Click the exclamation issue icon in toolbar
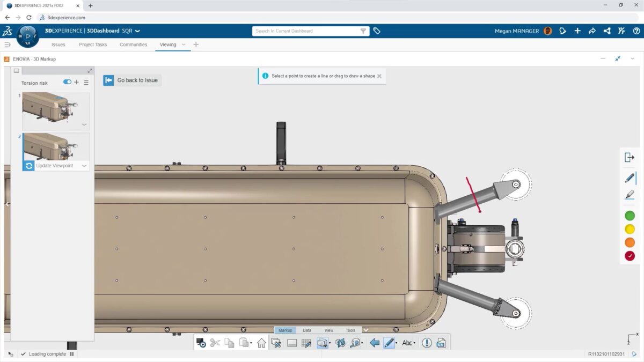Viewport: 644px width, 362px height. pos(427,343)
